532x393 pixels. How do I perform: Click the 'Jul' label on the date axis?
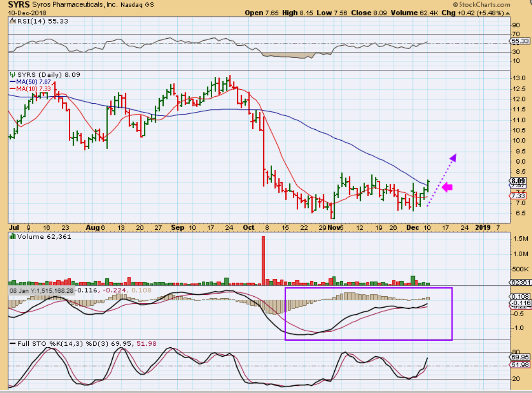pos(14,227)
